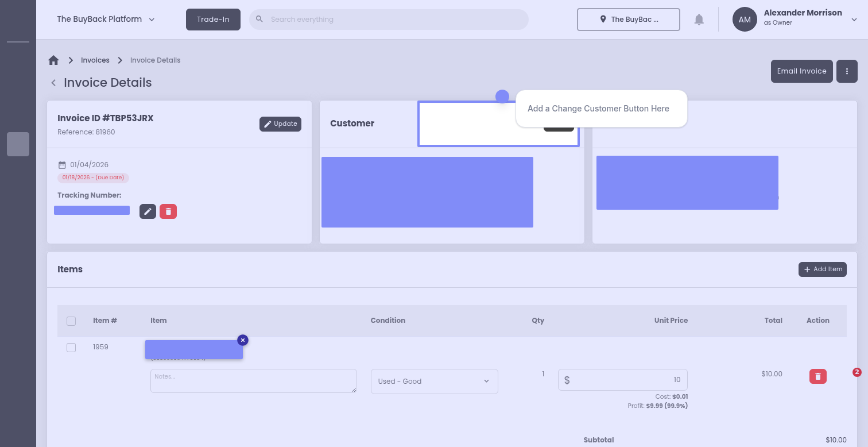Delete the tracking number with trash icon
The image size is (868, 447).
pyautogui.click(x=168, y=211)
